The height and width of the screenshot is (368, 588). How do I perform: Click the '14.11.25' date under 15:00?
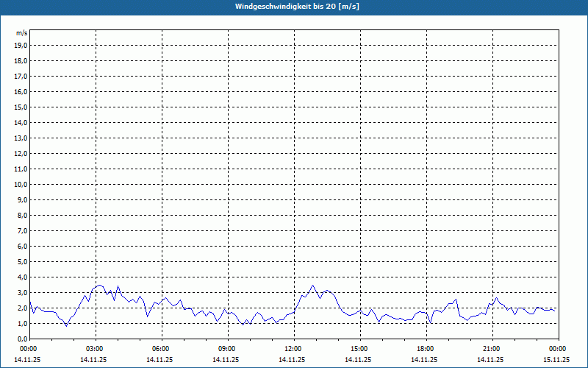tap(358, 359)
